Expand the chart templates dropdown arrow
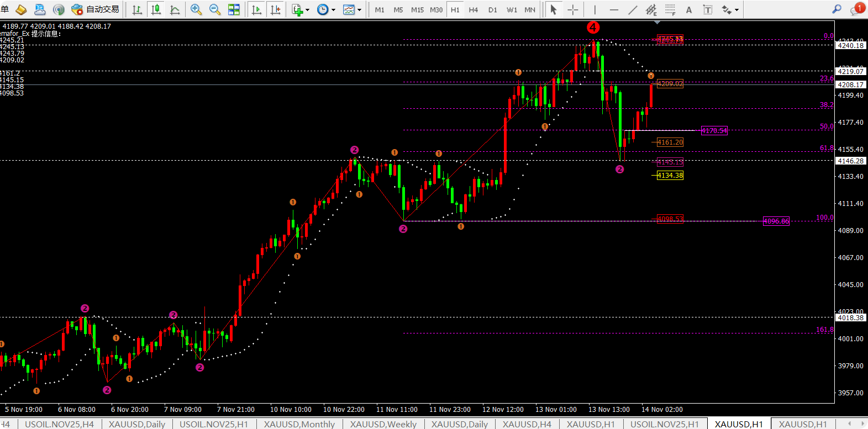This screenshot has width=868, height=429. (x=359, y=10)
